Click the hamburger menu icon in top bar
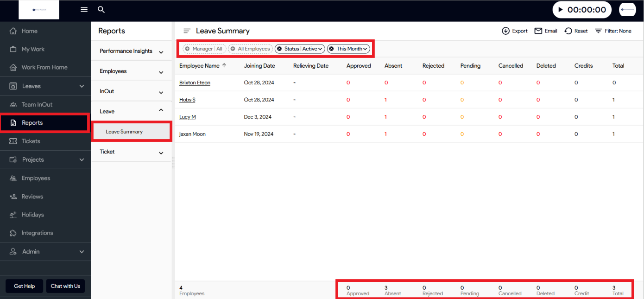Image resolution: width=644 pixels, height=299 pixels. coord(84,10)
